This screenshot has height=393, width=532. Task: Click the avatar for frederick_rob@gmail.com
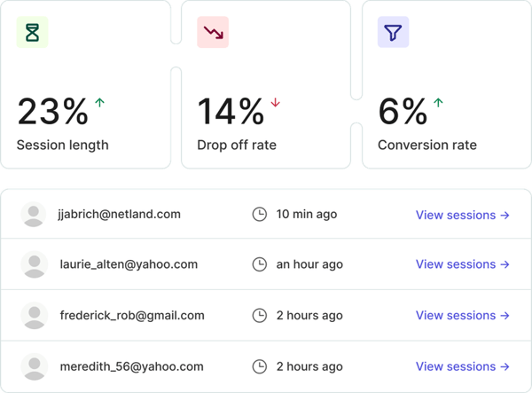click(34, 315)
